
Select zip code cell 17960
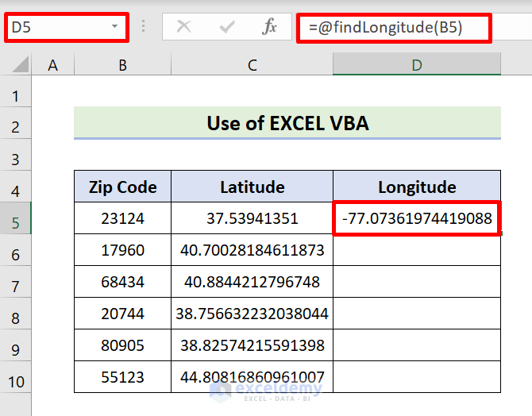coord(122,250)
